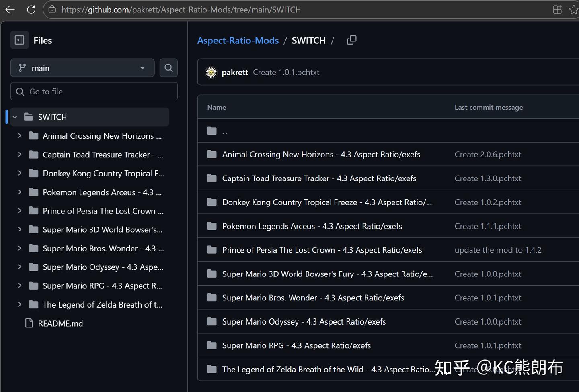This screenshot has height=392, width=579.
Task: Expand Animal Crossing New Horizons tree folder
Action: tap(20, 136)
